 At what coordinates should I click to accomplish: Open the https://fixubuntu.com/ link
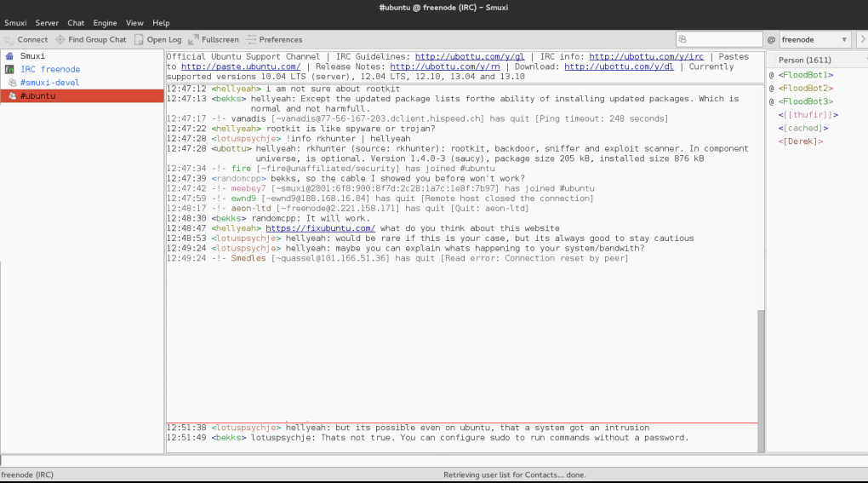pos(321,228)
